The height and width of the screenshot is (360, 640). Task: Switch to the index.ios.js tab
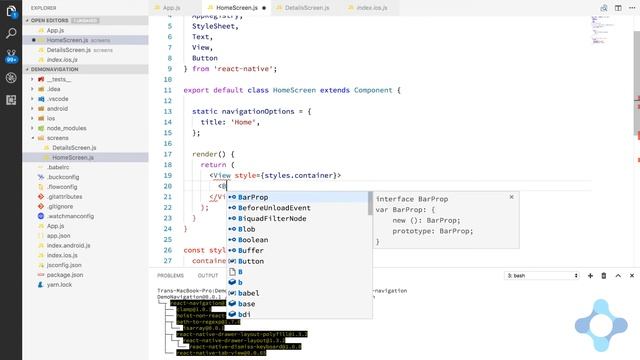tap(371, 8)
